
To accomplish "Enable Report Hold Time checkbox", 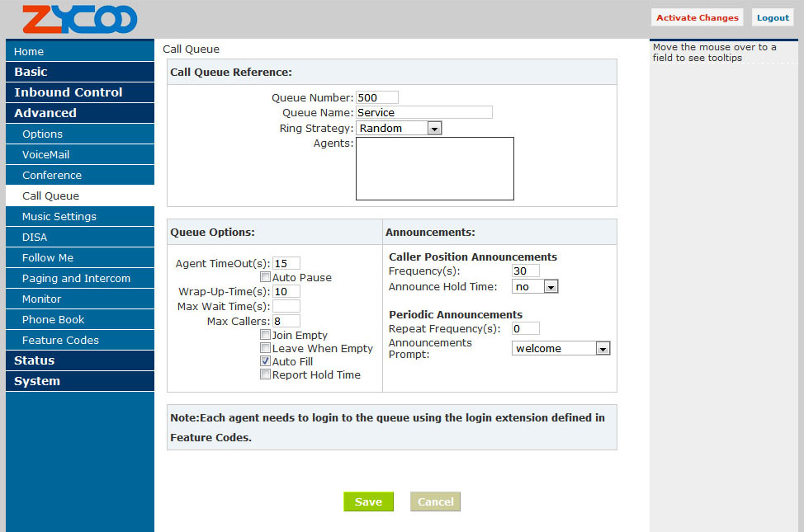I will point(266,374).
